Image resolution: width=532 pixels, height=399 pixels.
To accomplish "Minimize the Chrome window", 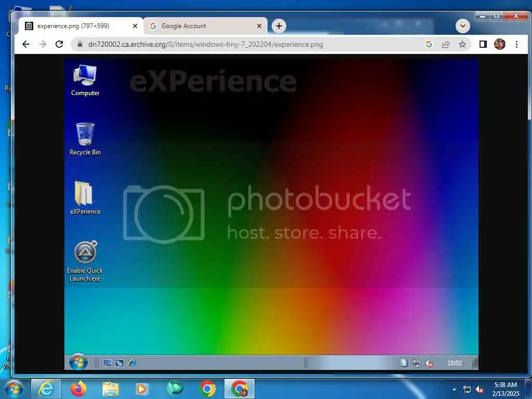I will coord(483,16).
